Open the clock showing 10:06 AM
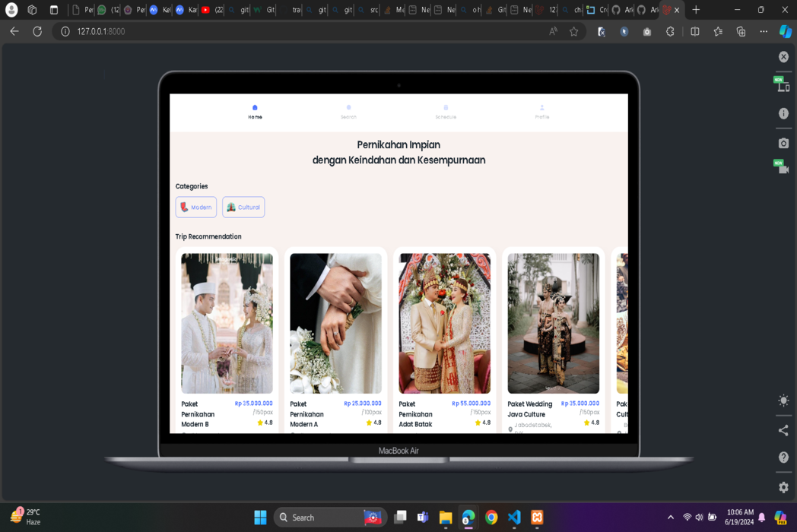This screenshot has width=797, height=532. pyautogui.click(x=740, y=517)
